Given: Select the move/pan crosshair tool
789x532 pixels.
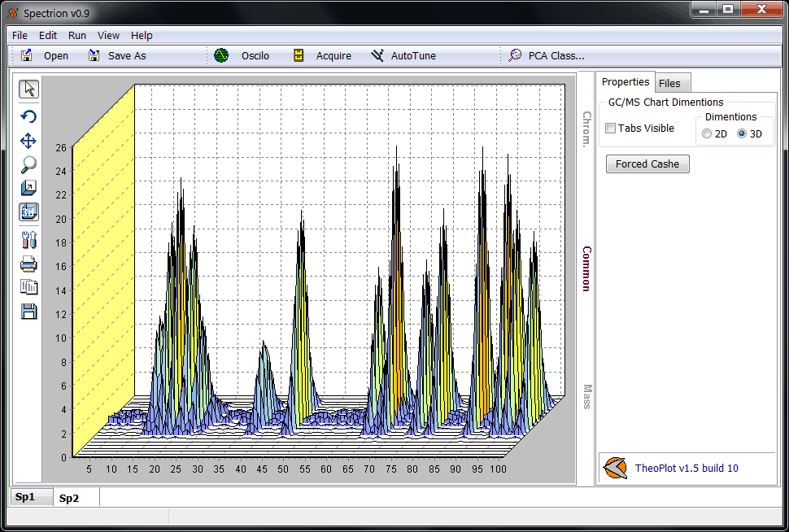Looking at the screenshot, I should (x=28, y=141).
